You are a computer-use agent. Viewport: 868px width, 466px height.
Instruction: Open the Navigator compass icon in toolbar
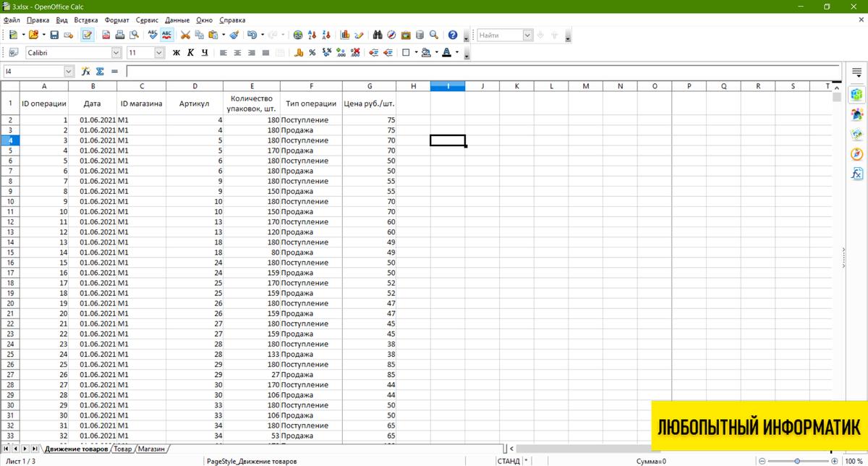pyautogui.click(x=391, y=35)
